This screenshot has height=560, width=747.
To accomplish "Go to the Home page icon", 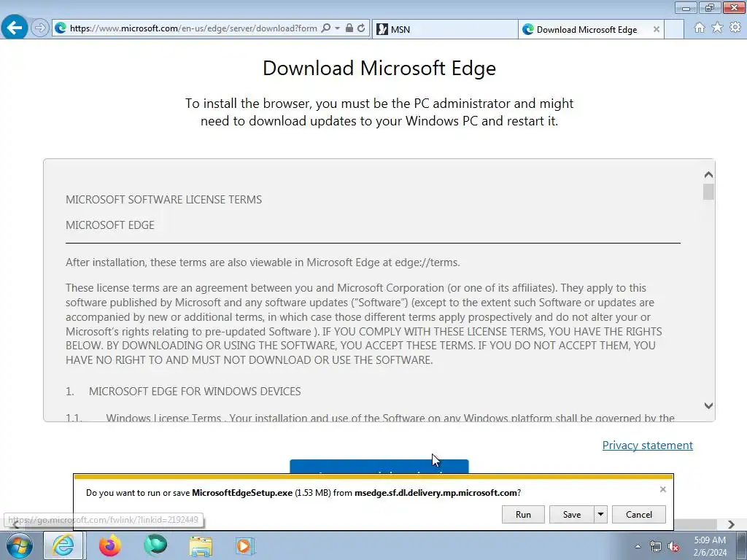I will click(700, 28).
